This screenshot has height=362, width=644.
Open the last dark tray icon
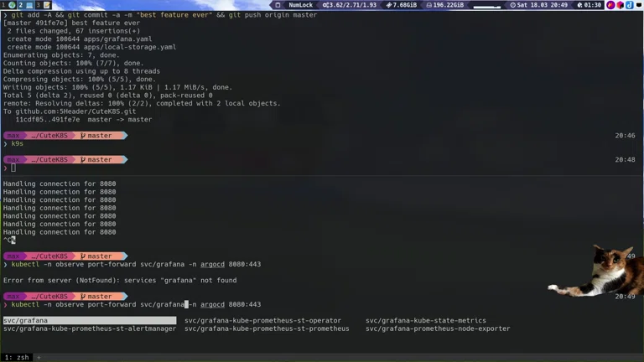tap(639, 5)
